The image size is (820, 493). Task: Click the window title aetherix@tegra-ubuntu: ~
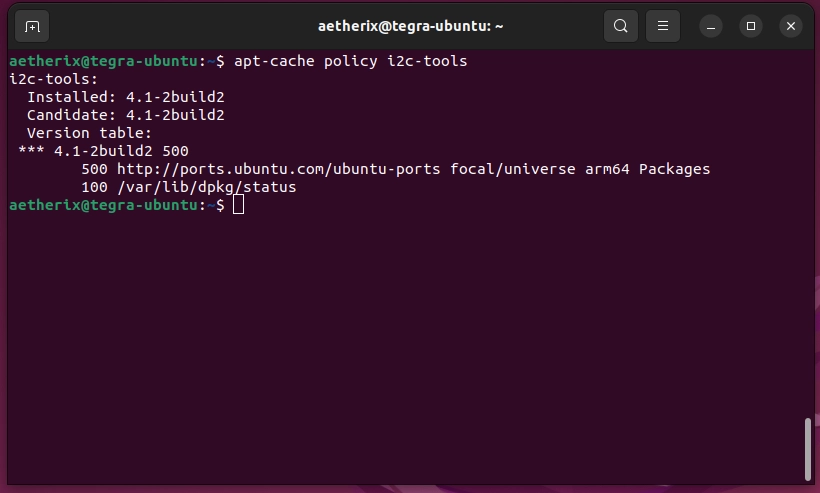[x=410, y=26]
